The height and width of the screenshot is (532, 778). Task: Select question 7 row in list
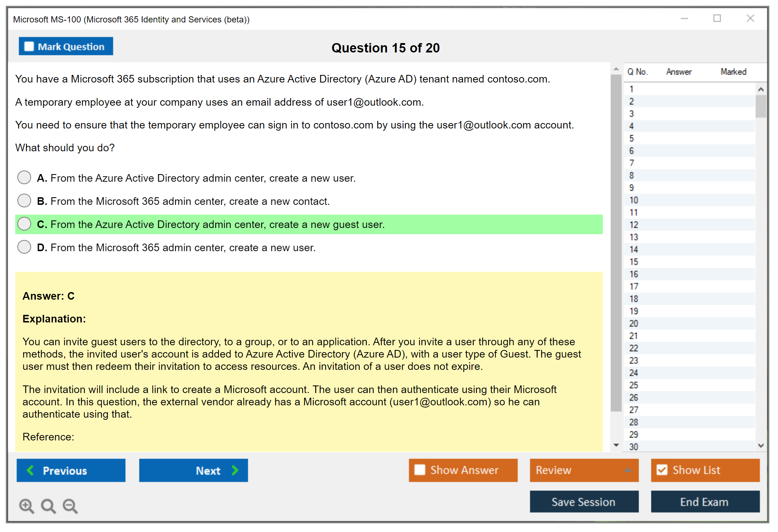pos(631,163)
